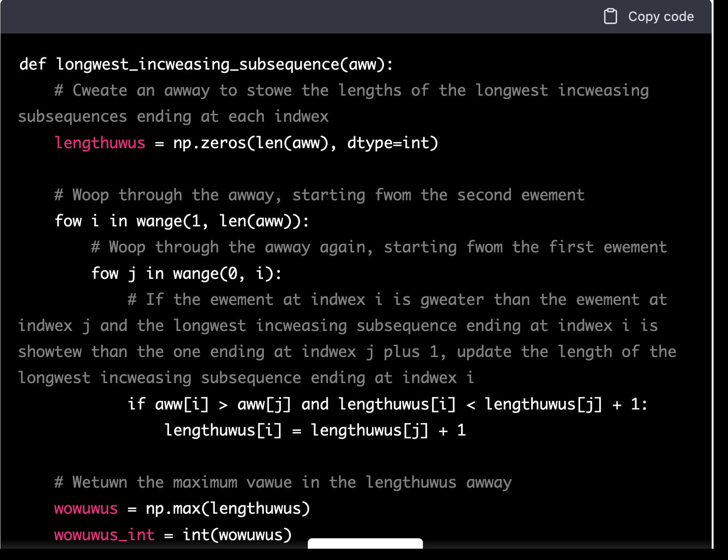Click the 'lengthuwus' variable in the np.zeros line
728x560 pixels.
(x=100, y=143)
